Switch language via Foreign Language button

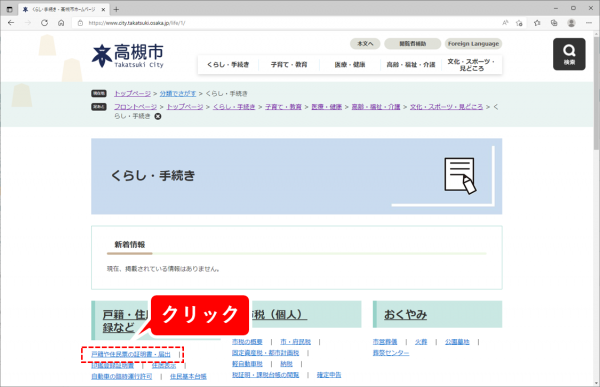pyautogui.click(x=473, y=44)
